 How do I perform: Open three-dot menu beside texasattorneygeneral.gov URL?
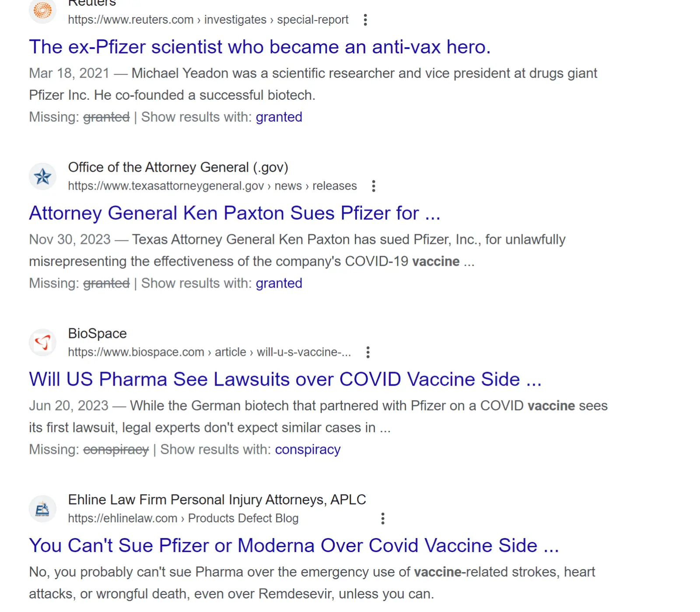(373, 186)
